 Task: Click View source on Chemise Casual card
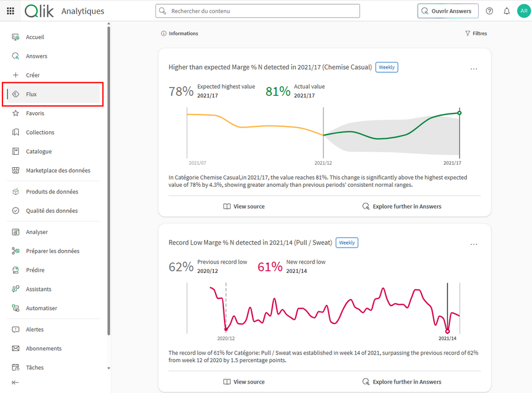coord(244,206)
